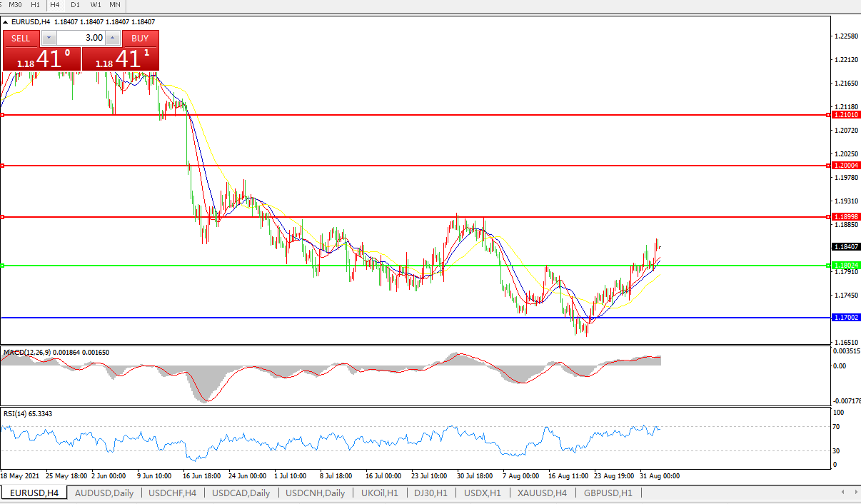Click the BUY button
The height and width of the screenshot is (504, 861).
[140, 38]
